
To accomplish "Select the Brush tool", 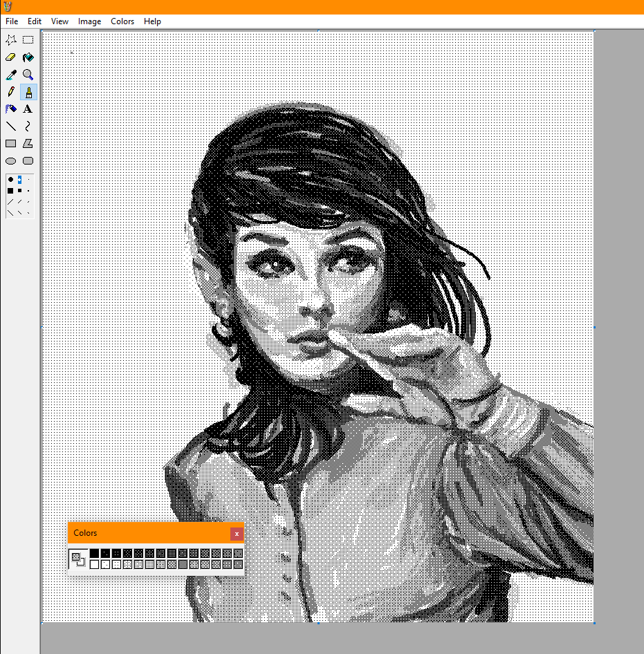I will pyautogui.click(x=28, y=92).
